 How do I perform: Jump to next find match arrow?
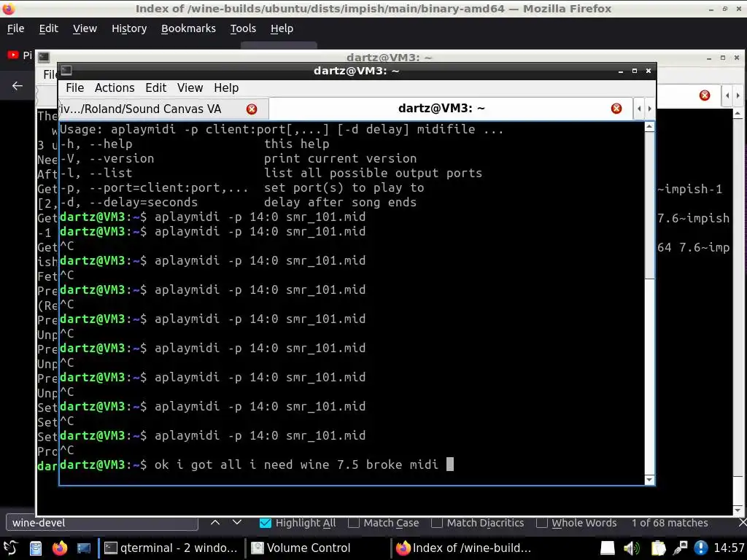pyautogui.click(x=237, y=522)
